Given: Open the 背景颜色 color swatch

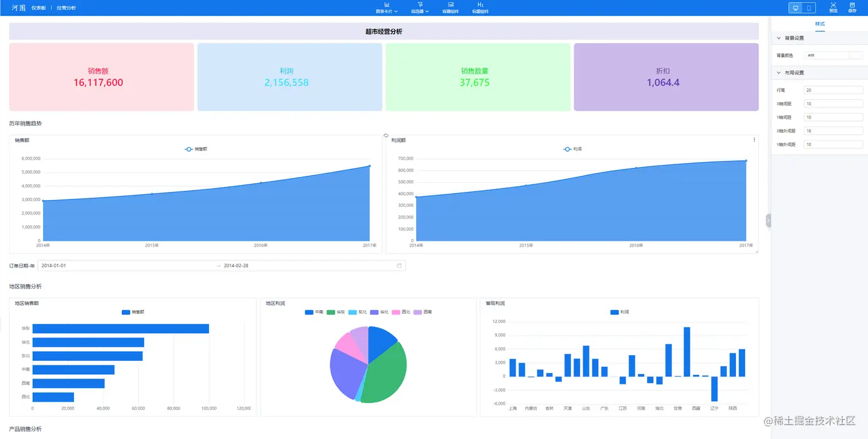Looking at the screenshot, I should (856, 55).
